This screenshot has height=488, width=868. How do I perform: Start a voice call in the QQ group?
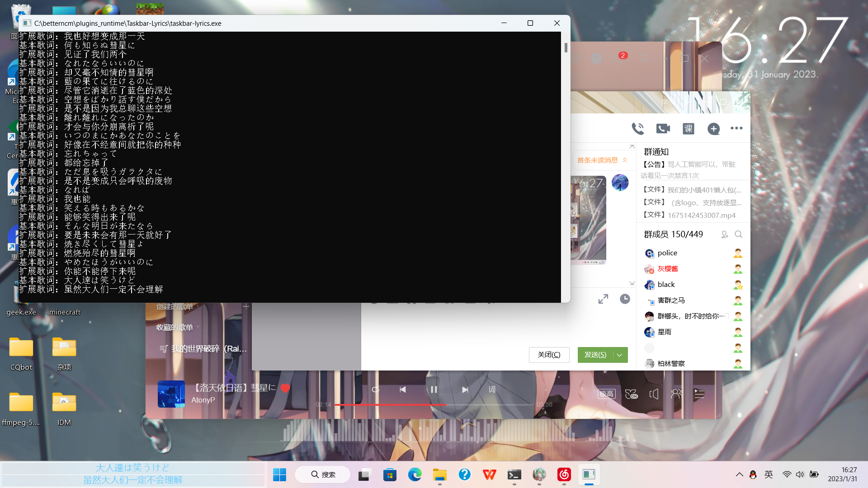tap(638, 128)
